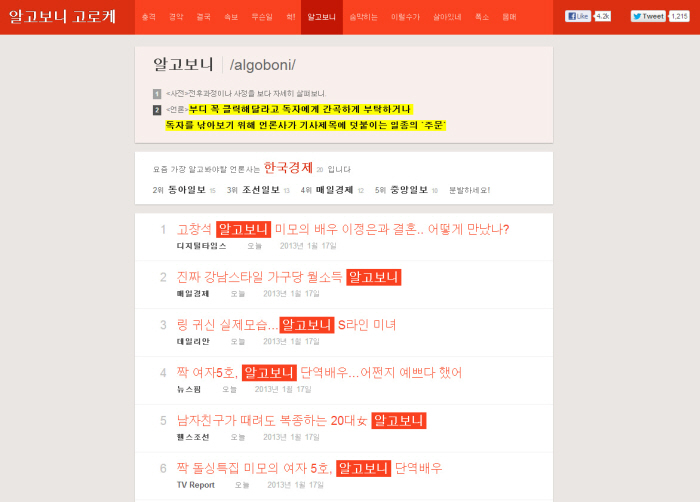Switch to the 무슨일 tab
Image resolution: width=700 pixels, height=502 pixels.
pyautogui.click(x=262, y=17)
